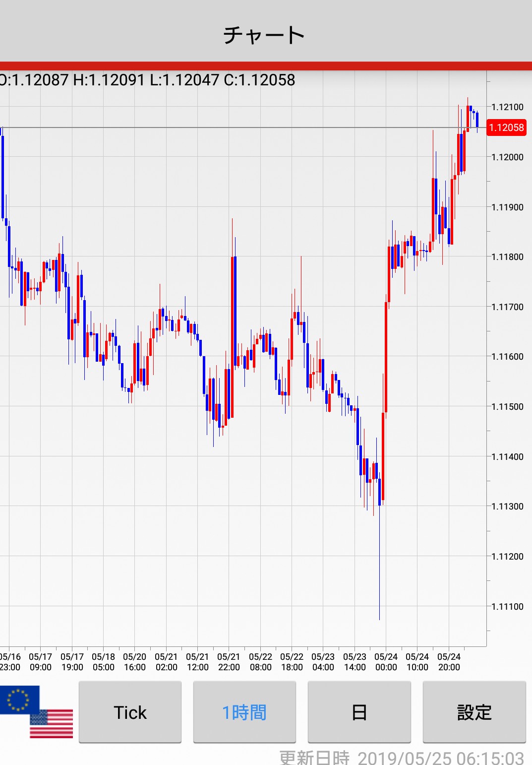Tap the long blue wick near 1.11100
This screenshot has height=765, width=532.
(379, 571)
